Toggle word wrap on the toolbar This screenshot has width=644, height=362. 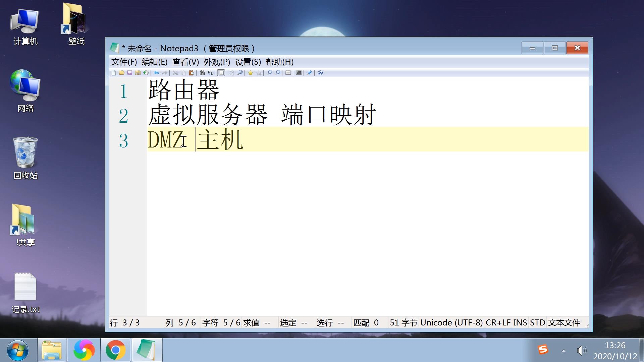[221, 73]
